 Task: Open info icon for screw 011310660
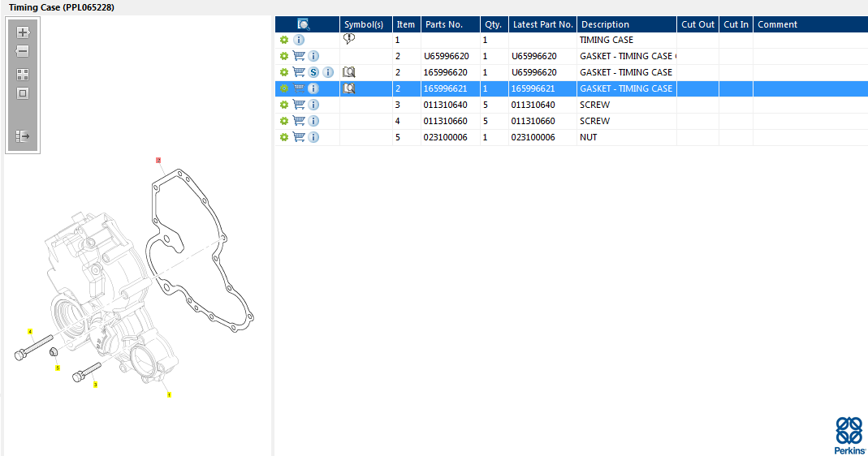(313, 121)
